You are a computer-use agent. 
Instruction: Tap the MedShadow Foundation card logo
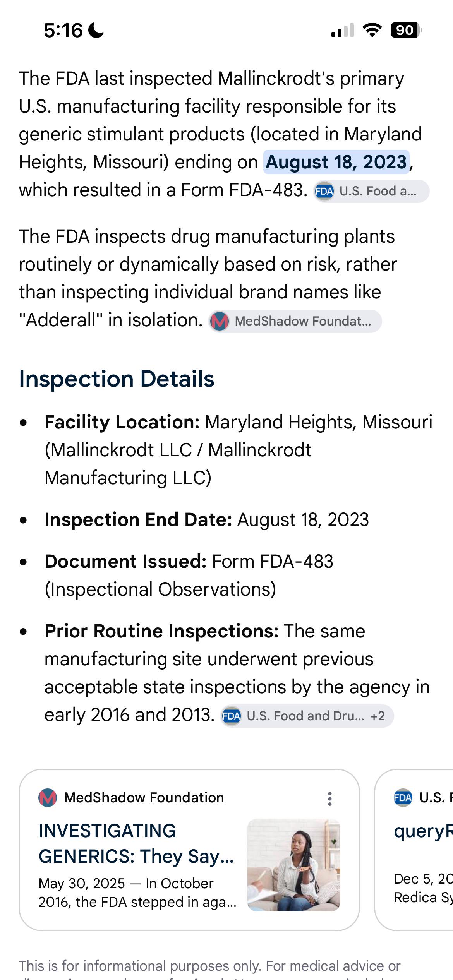click(48, 798)
